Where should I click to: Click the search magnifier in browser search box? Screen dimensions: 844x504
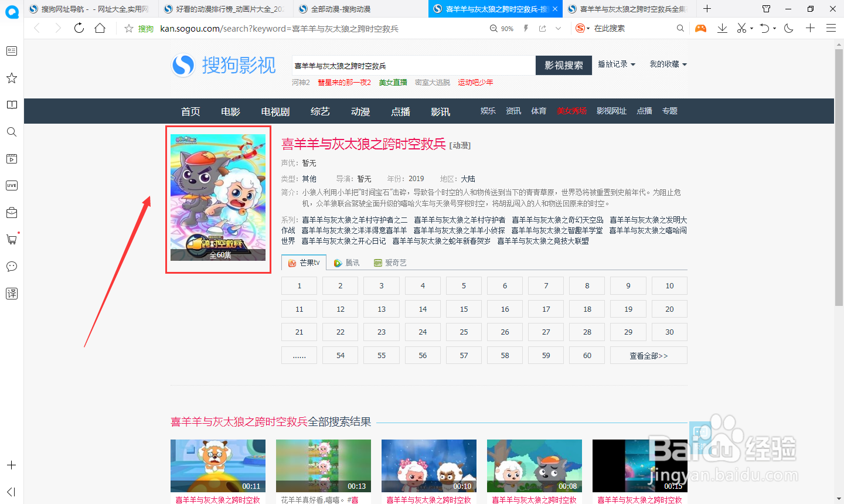[680, 28]
